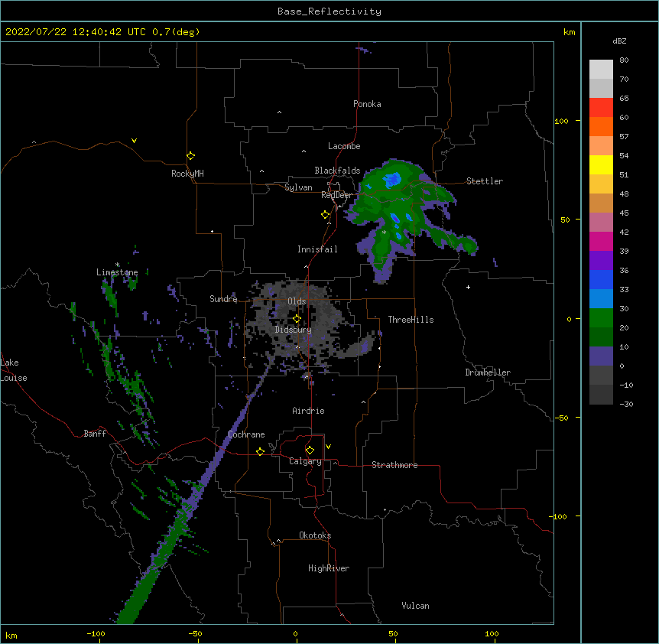659x644 pixels.
Task: Click the Lake Louise label
Action: [14, 370]
